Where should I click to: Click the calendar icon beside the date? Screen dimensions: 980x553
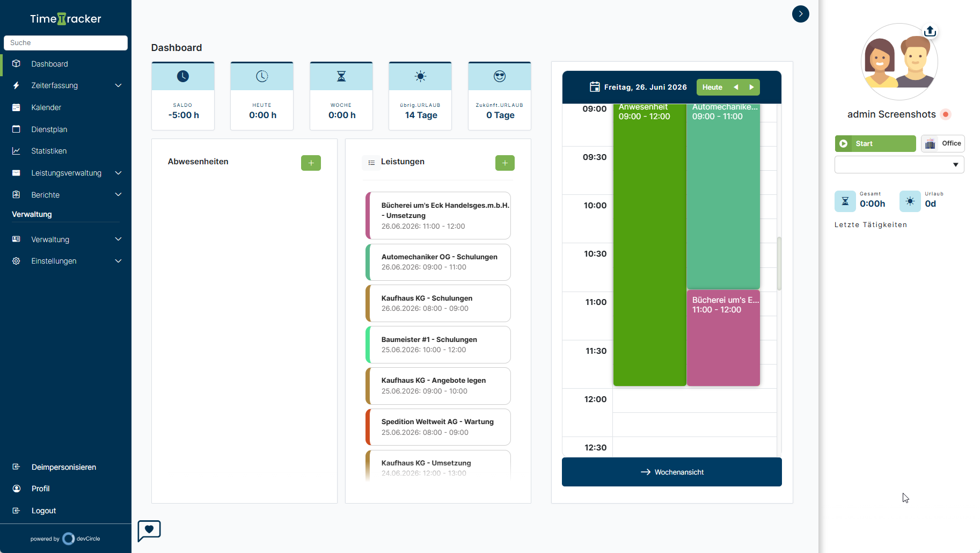point(595,87)
